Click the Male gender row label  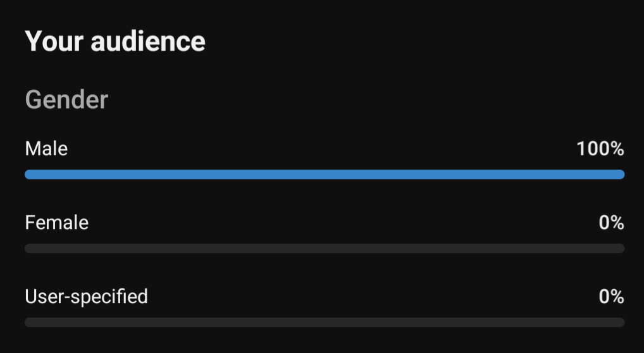(46, 149)
